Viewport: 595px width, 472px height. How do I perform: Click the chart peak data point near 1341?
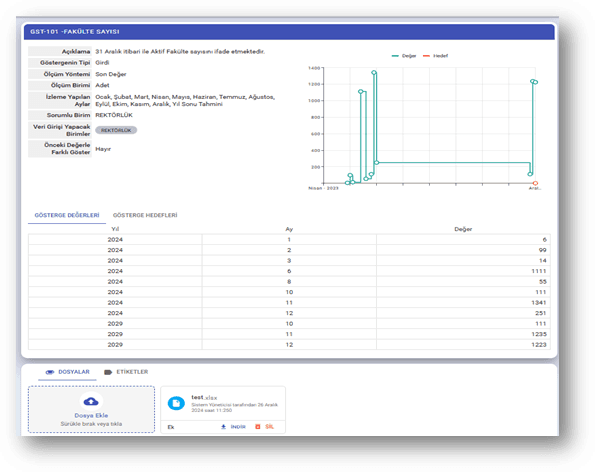pyautogui.click(x=374, y=72)
